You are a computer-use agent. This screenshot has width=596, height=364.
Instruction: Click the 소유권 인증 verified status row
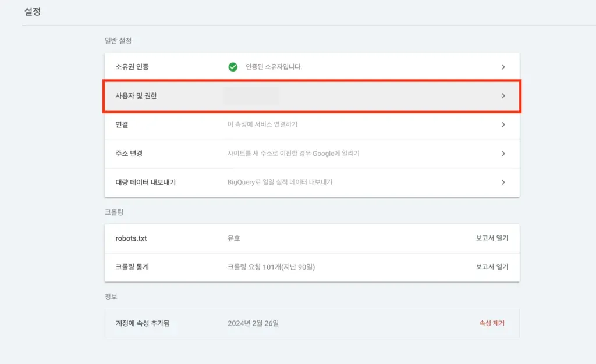pos(311,66)
